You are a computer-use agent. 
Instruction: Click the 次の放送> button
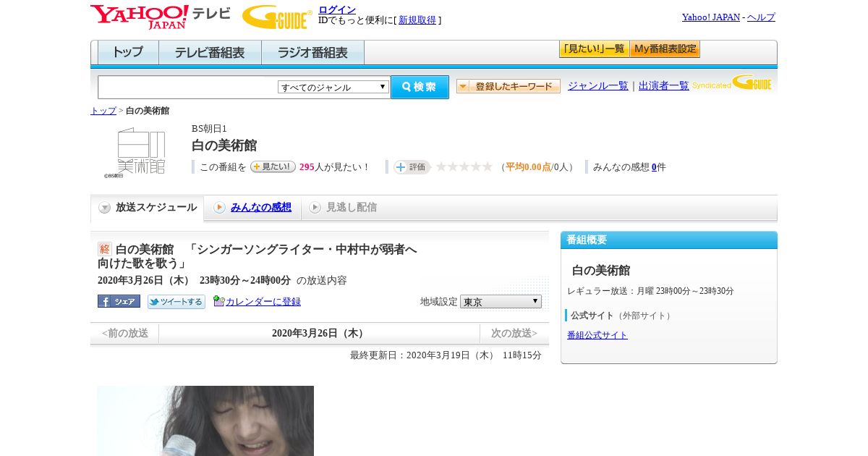point(514,333)
